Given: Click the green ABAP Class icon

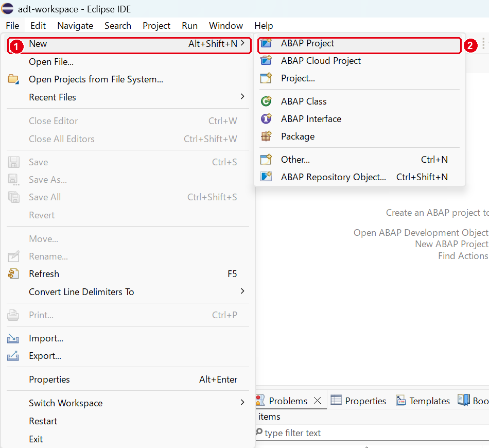Looking at the screenshot, I should (266, 101).
